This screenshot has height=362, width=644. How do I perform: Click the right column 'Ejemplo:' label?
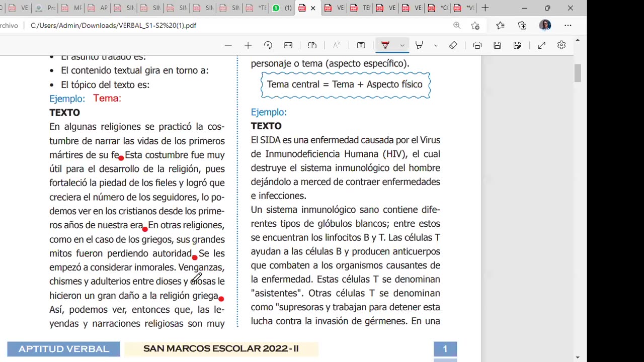tap(269, 112)
